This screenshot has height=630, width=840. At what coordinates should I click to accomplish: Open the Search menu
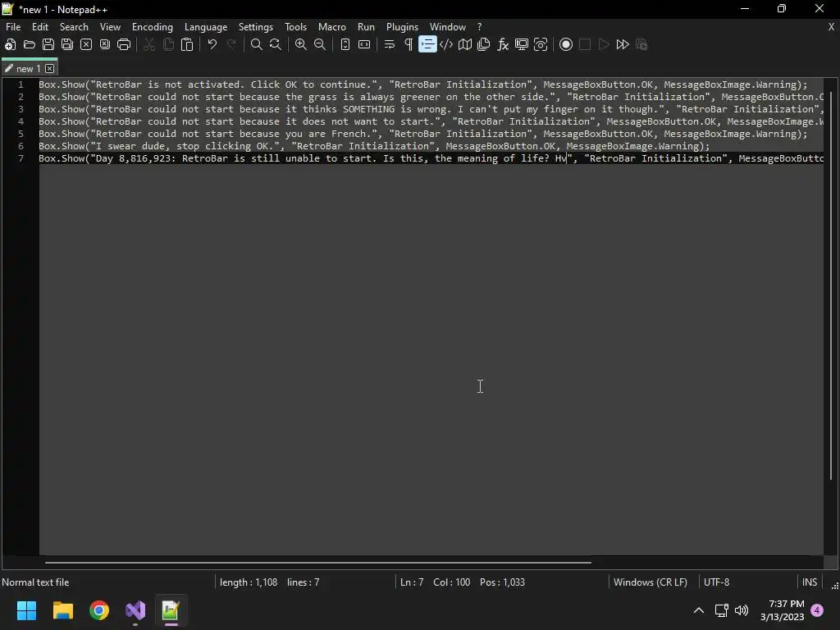[x=74, y=27]
